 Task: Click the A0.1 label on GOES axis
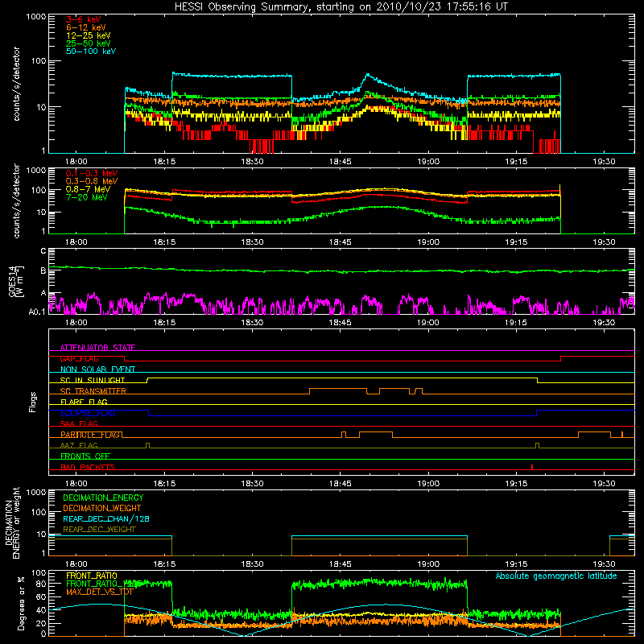[37, 312]
